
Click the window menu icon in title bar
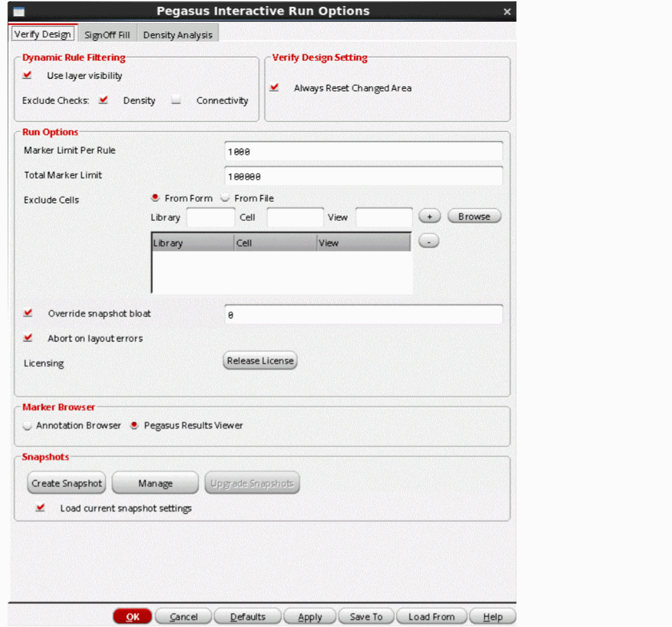click(x=19, y=11)
